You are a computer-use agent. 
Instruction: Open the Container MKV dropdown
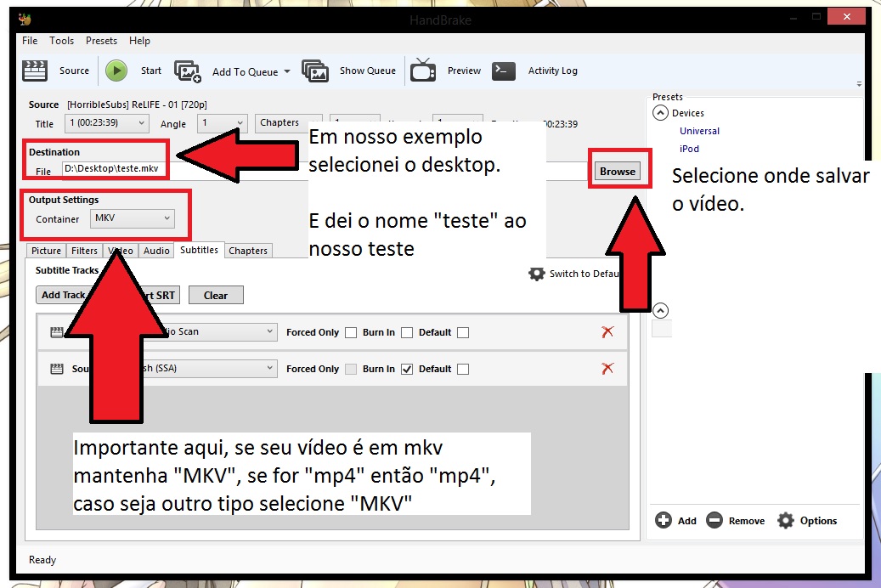click(132, 218)
